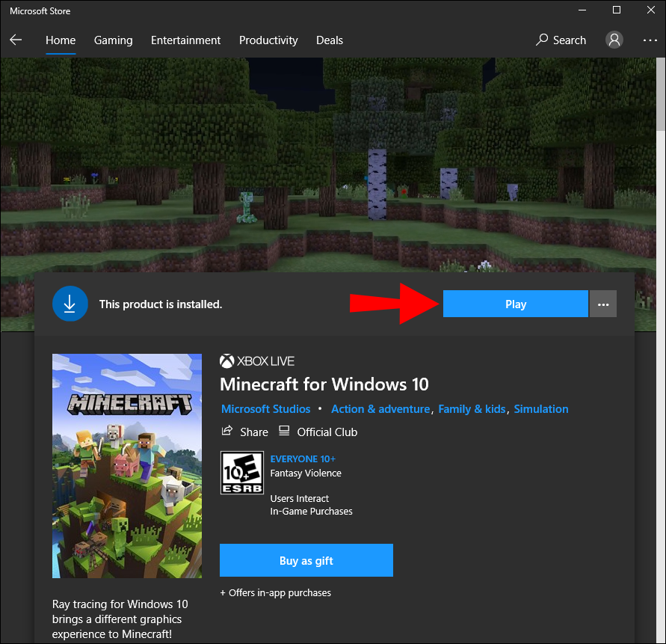
Task: Open the Search magnifier icon
Action: 542,40
